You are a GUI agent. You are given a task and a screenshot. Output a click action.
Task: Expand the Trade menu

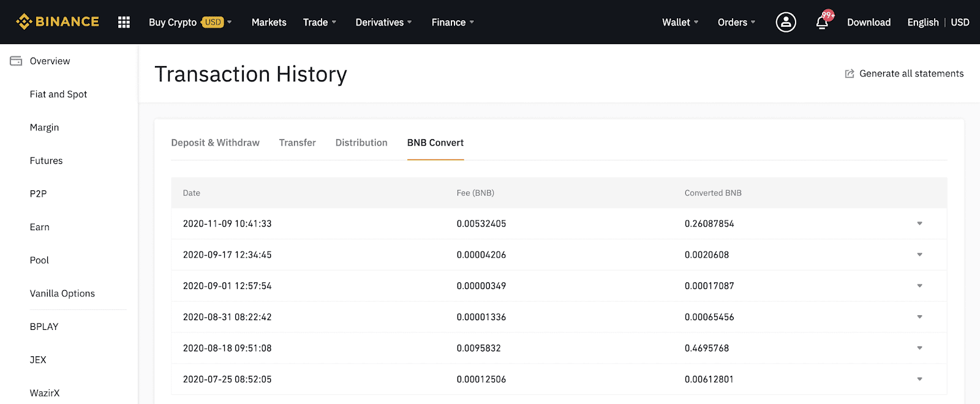pos(320,22)
